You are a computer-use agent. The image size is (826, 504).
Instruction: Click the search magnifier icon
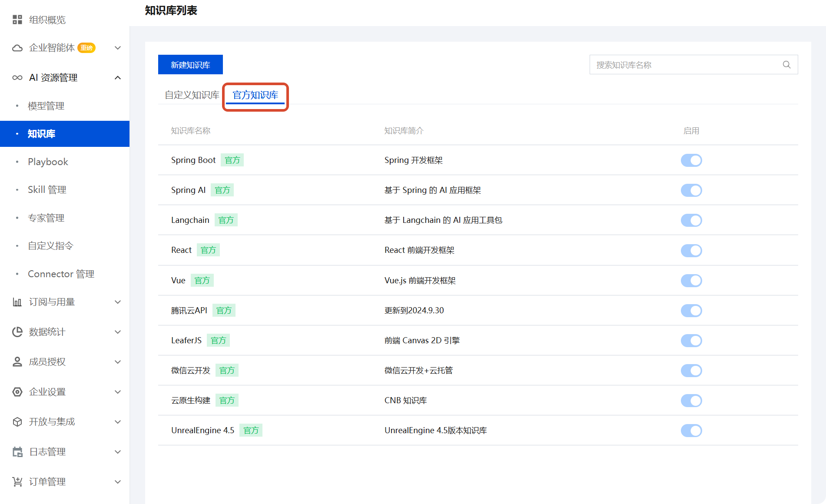coord(786,65)
